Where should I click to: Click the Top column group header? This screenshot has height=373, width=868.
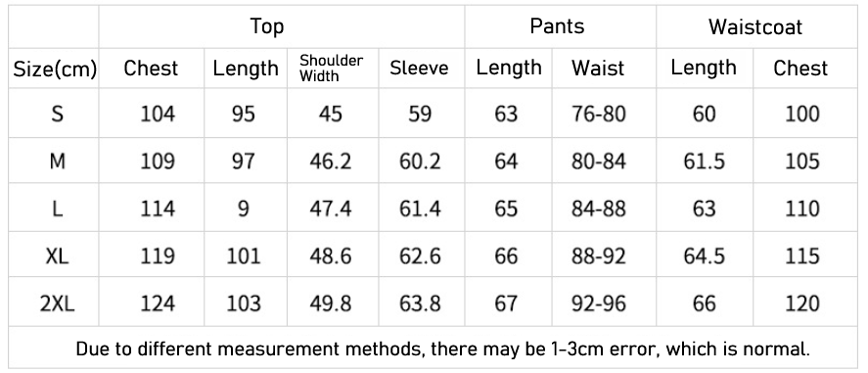pyautogui.click(x=267, y=26)
